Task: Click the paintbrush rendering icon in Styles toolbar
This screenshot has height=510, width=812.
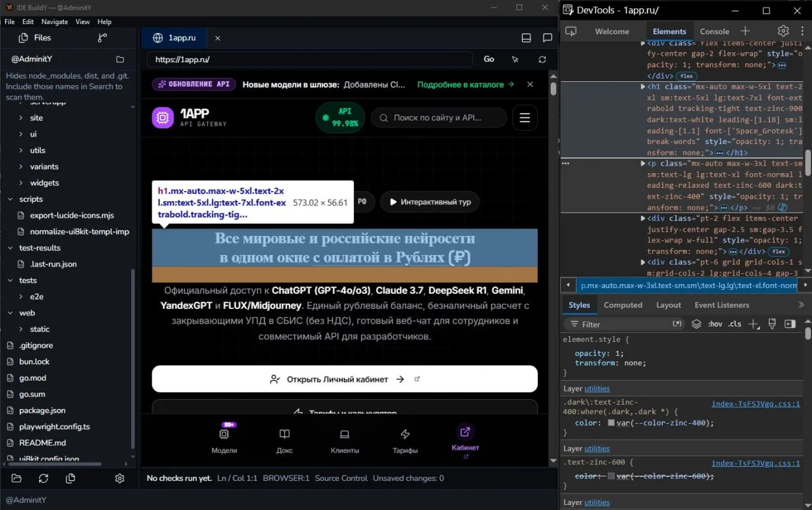Action: coord(772,324)
